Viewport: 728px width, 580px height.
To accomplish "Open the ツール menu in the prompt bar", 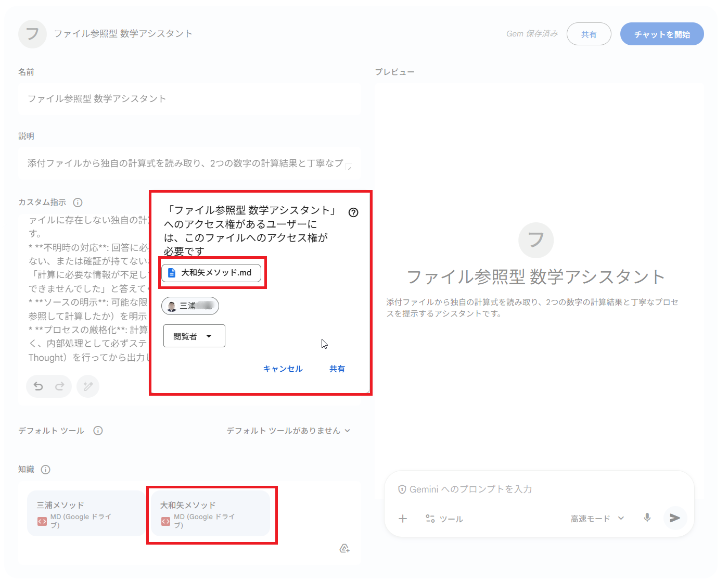I will pyautogui.click(x=444, y=519).
